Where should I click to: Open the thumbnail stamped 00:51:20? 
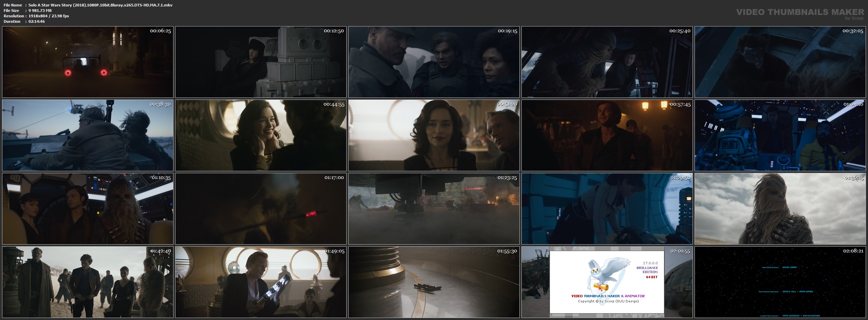tap(434, 135)
